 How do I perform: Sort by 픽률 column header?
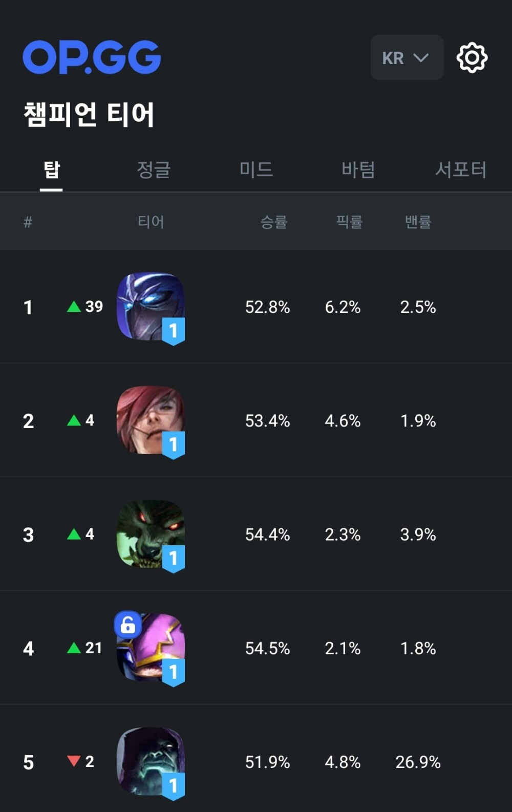pyautogui.click(x=349, y=222)
